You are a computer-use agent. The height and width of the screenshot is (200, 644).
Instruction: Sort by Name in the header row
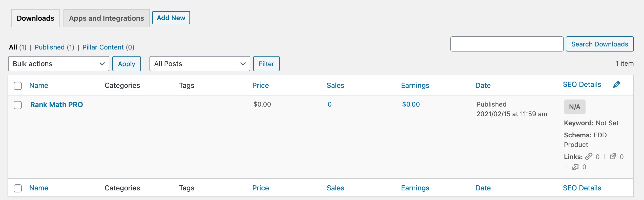[39, 85]
